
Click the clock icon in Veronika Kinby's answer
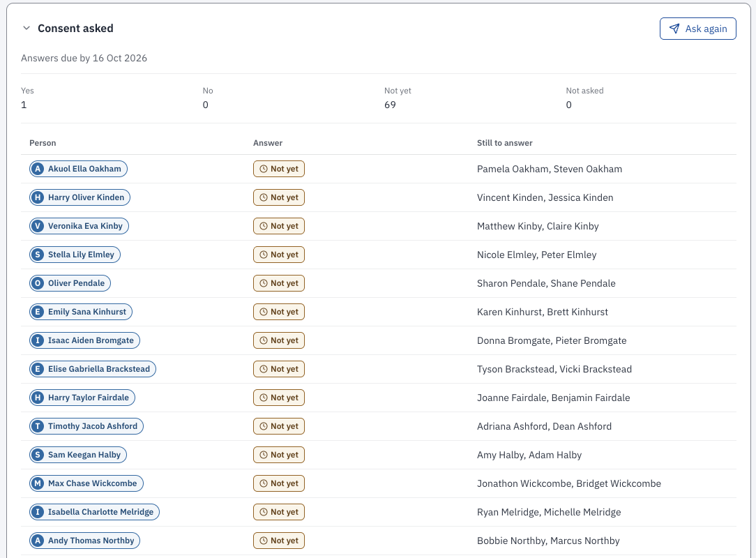(x=264, y=226)
